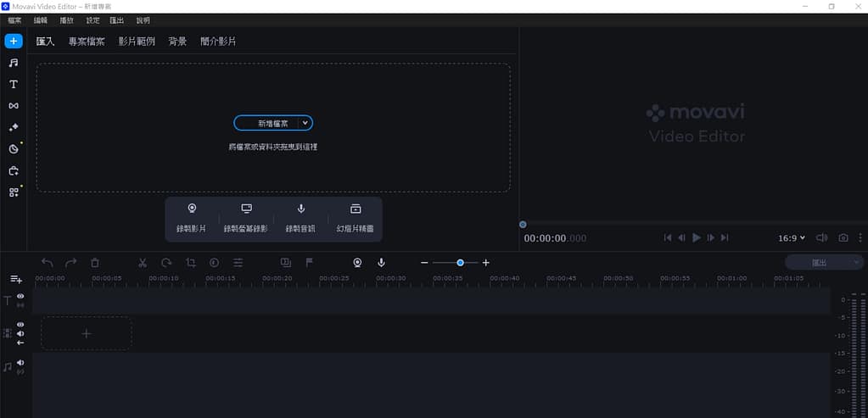
Task: Zoom out timeline with minus button
Action: 424,263
